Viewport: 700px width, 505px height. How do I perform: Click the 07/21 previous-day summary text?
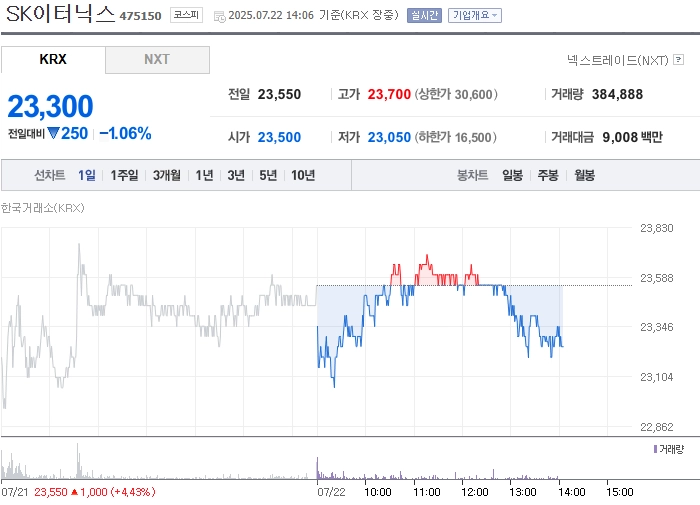tap(78, 492)
